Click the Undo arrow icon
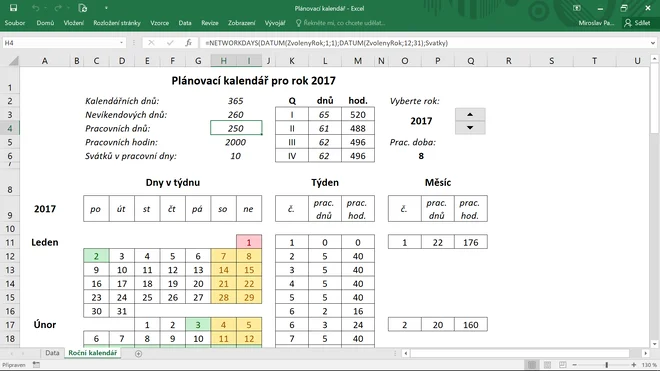 35,8
